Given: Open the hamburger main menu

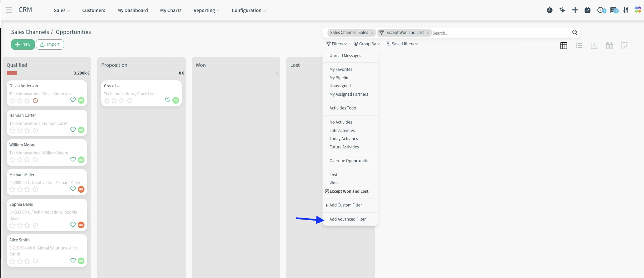Looking at the screenshot, I should click(9, 10).
